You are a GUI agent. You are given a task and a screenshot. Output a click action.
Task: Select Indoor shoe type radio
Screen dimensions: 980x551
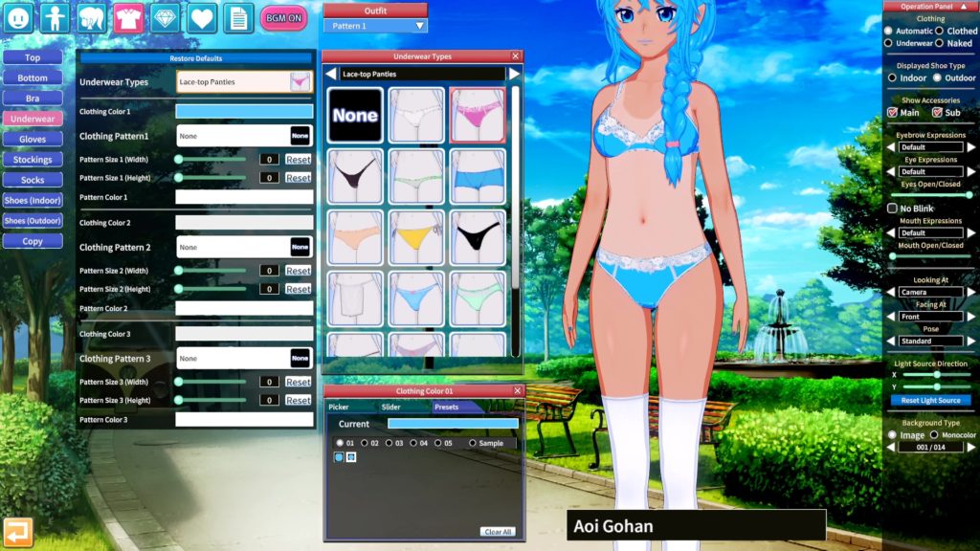(893, 78)
